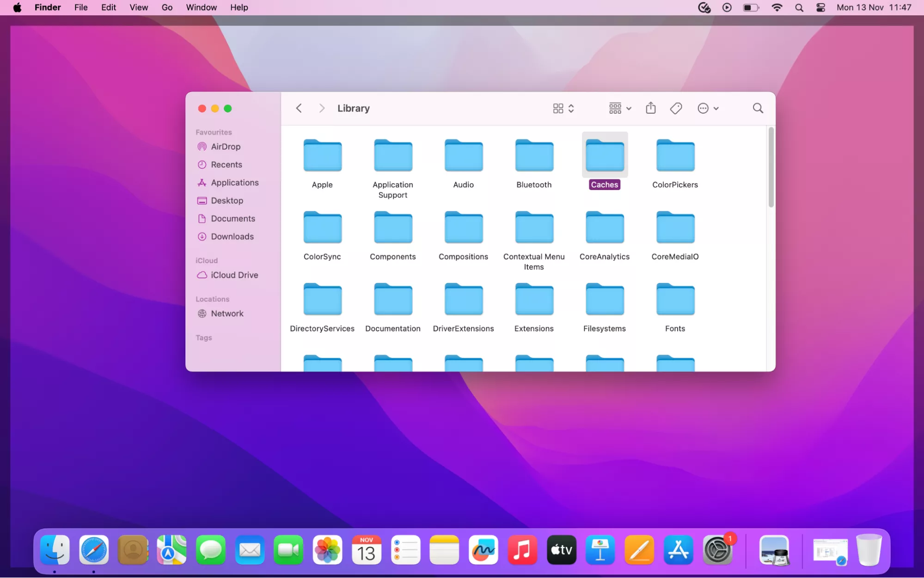Open Spotlight search from the menu bar
The image size is (924, 578).
[x=799, y=7]
